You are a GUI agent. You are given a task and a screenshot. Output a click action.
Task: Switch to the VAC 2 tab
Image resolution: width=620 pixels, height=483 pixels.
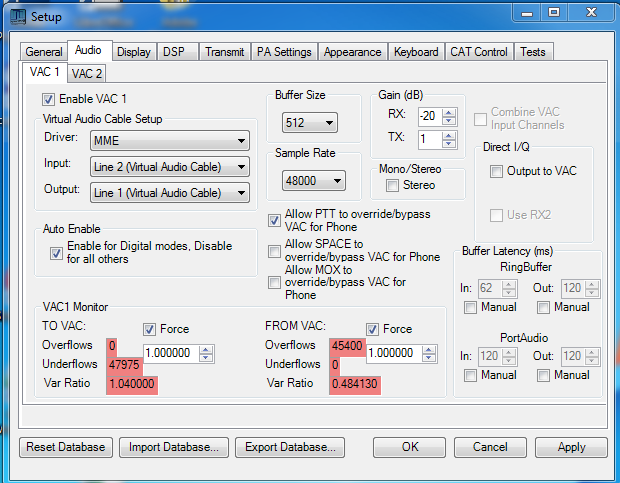pyautogui.click(x=87, y=73)
